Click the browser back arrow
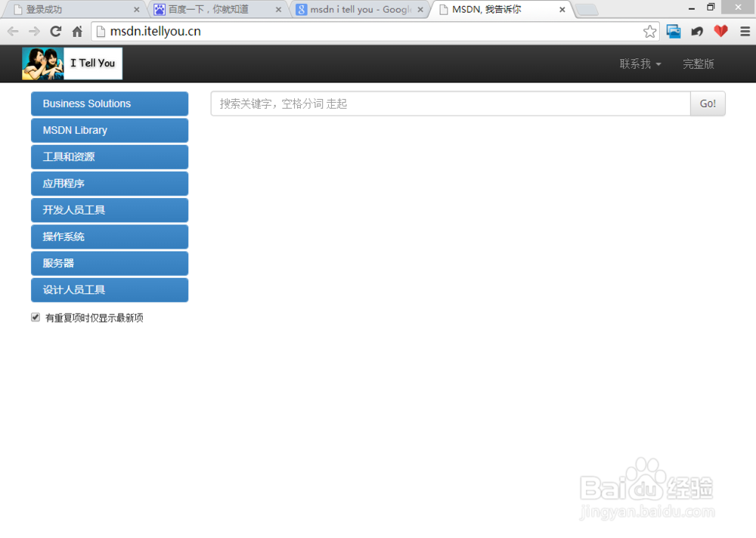 [13, 32]
